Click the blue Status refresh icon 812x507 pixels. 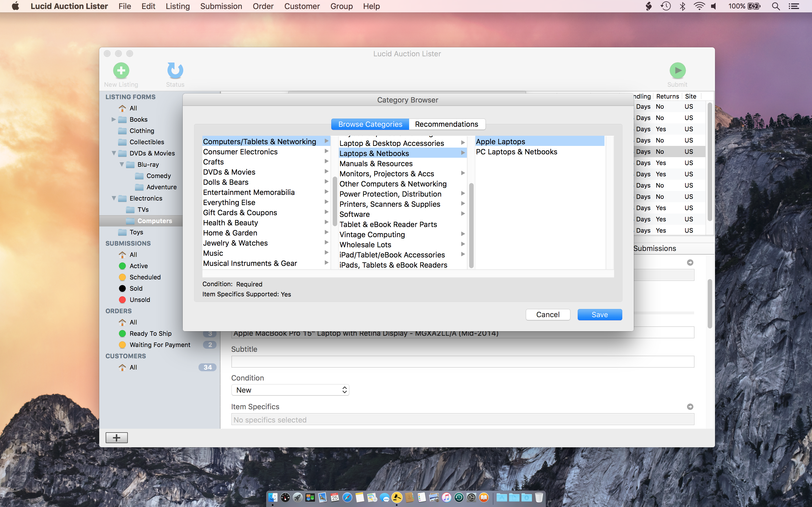pyautogui.click(x=175, y=70)
